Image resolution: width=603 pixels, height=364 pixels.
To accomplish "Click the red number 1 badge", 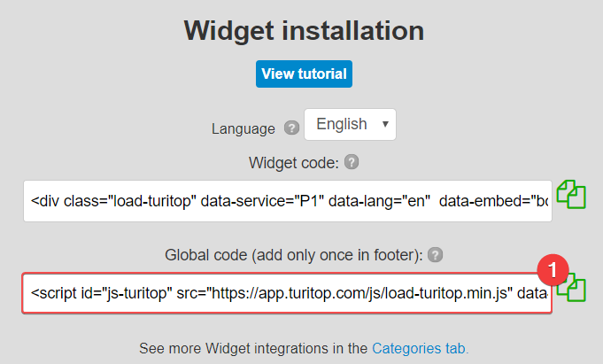I will pyautogui.click(x=553, y=270).
